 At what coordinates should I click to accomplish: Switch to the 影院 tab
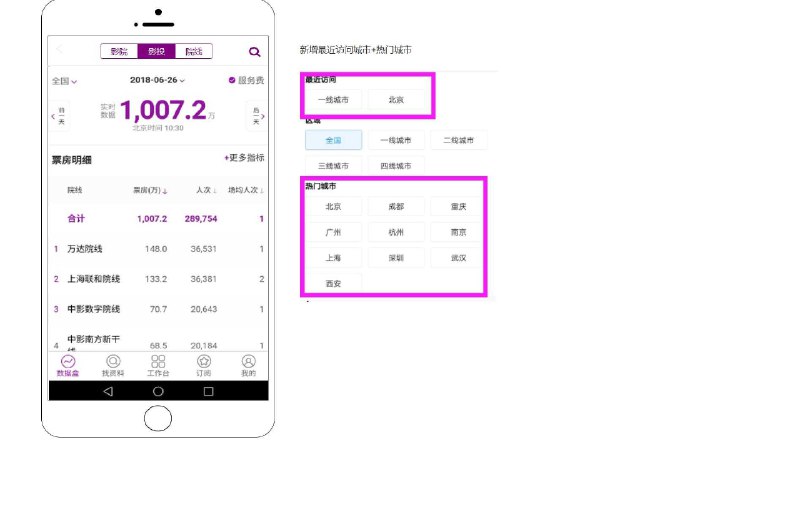coord(119,51)
